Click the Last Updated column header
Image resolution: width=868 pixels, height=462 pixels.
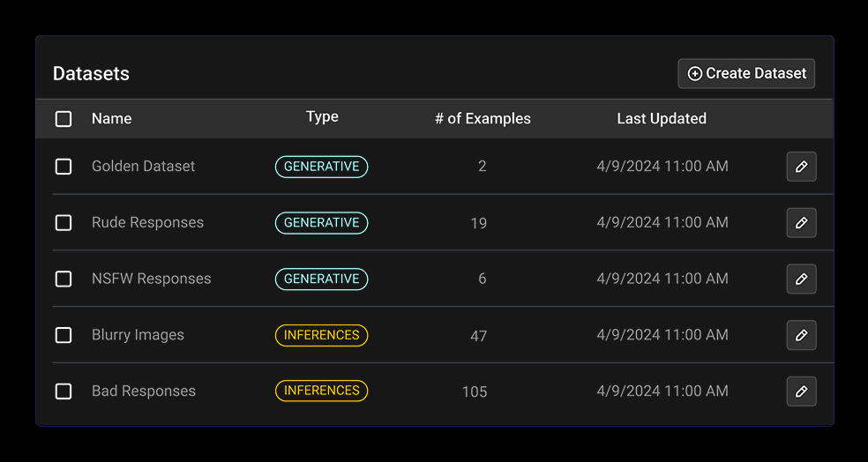click(x=662, y=119)
